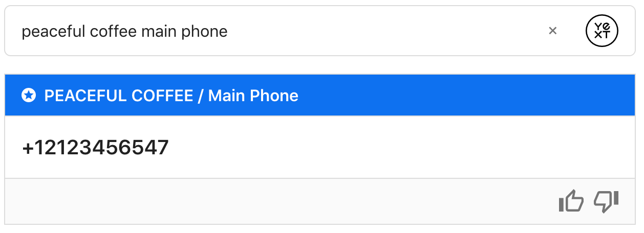Screen dimensions: 644x233
Task: Give thumbs up feedback on the answer
Action: click(x=571, y=201)
